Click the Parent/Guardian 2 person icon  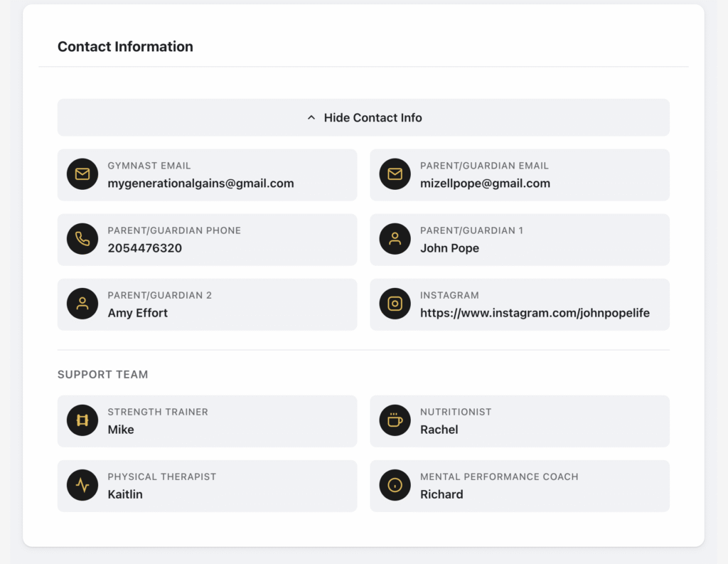tap(82, 304)
